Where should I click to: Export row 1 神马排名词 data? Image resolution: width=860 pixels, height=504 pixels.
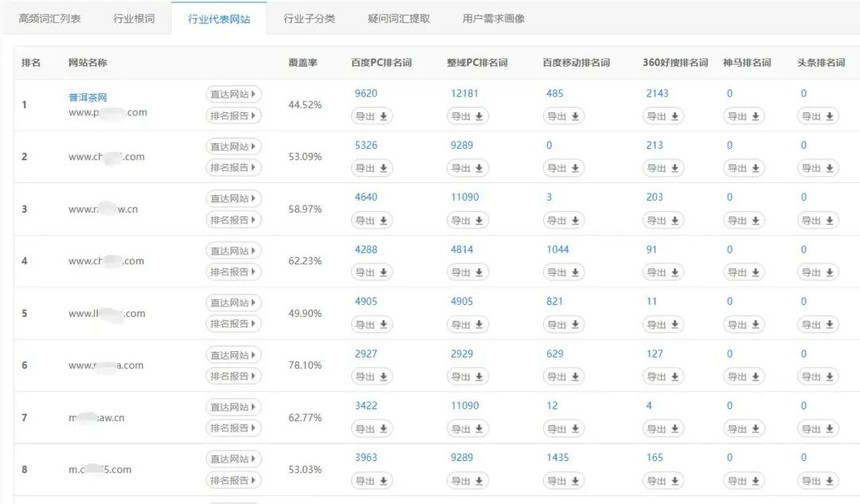tap(744, 116)
